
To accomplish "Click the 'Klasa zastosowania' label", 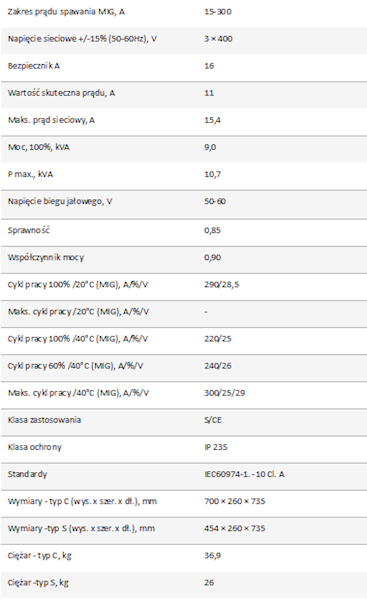I will click(x=44, y=420).
